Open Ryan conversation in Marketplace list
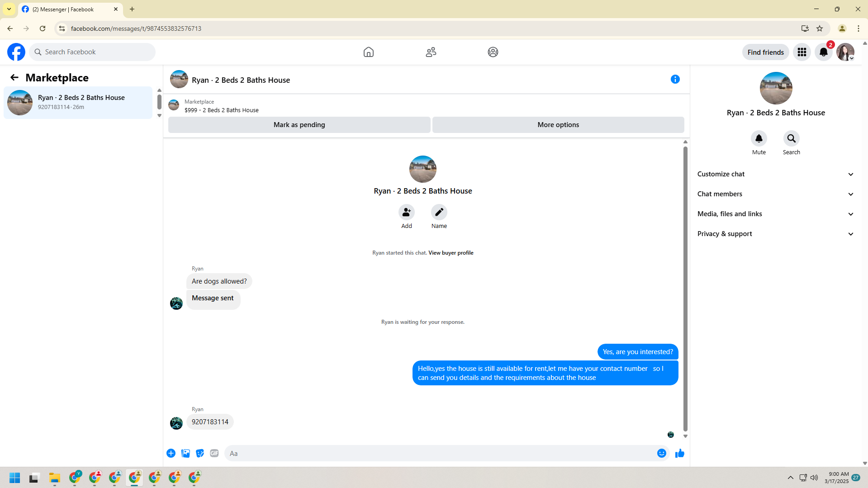 (x=78, y=103)
